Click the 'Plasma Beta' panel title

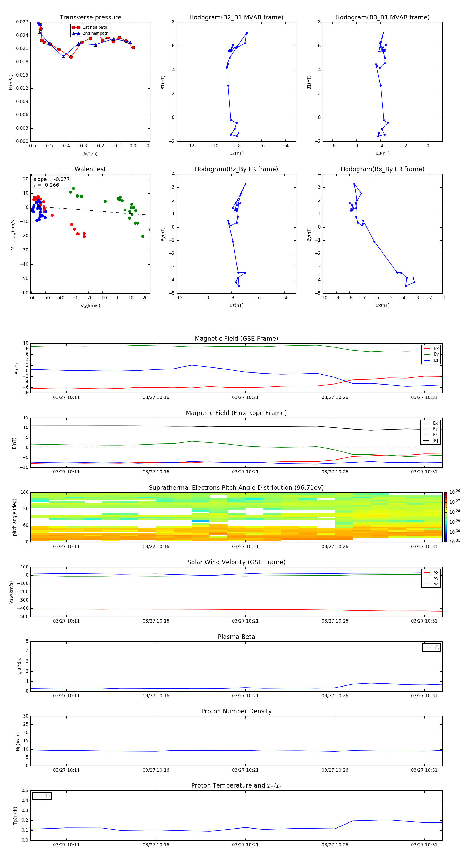[236, 637]
